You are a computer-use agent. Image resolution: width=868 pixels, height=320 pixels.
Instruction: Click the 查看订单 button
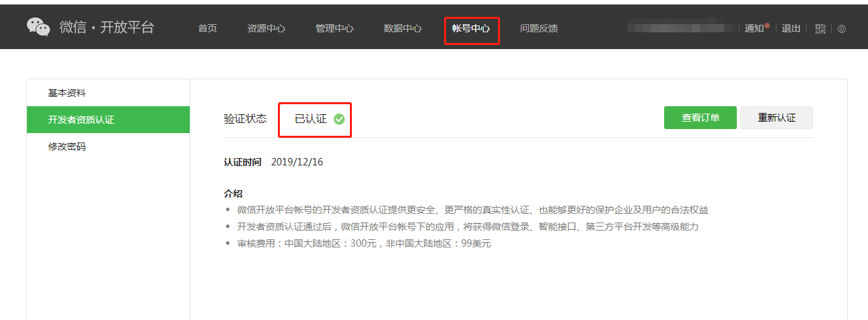[700, 118]
